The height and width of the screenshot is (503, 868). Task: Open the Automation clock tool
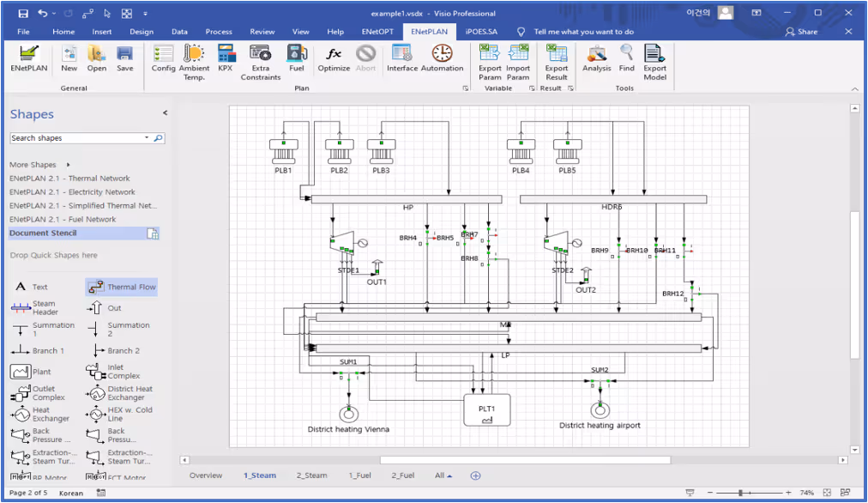coord(442,58)
